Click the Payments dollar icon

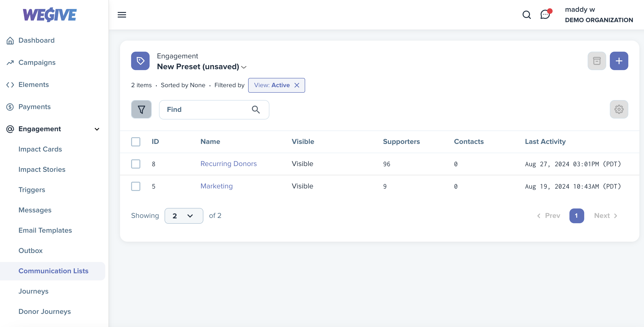(10, 107)
